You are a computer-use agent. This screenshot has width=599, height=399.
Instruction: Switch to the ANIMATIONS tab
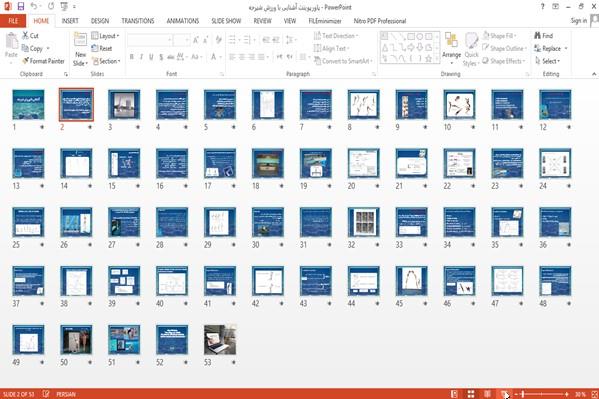point(183,21)
